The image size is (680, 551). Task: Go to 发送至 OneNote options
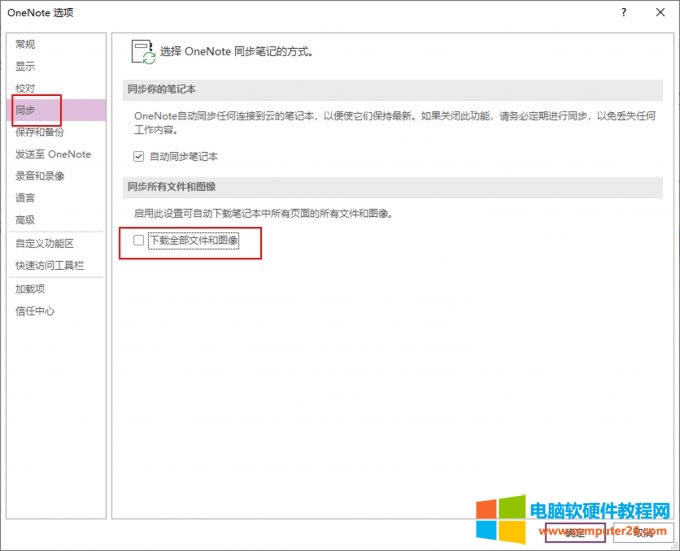tap(52, 154)
